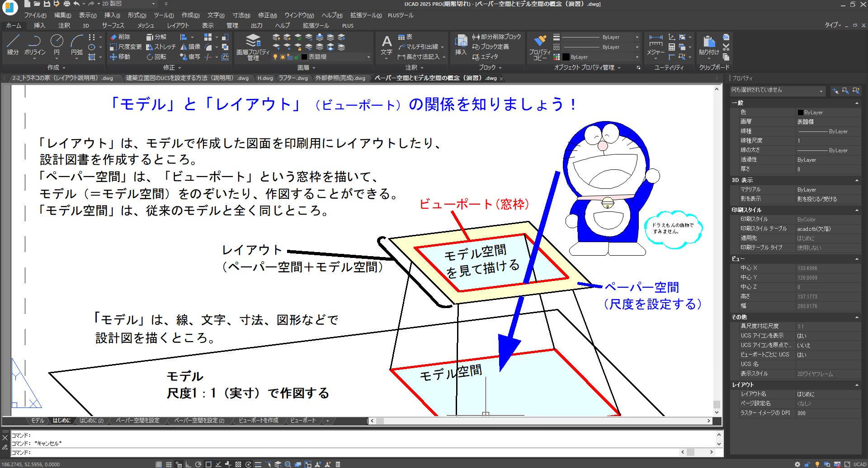This screenshot has width=868, height=468.
Task: Select the Line (線分) drawing tool
Action: point(13,44)
